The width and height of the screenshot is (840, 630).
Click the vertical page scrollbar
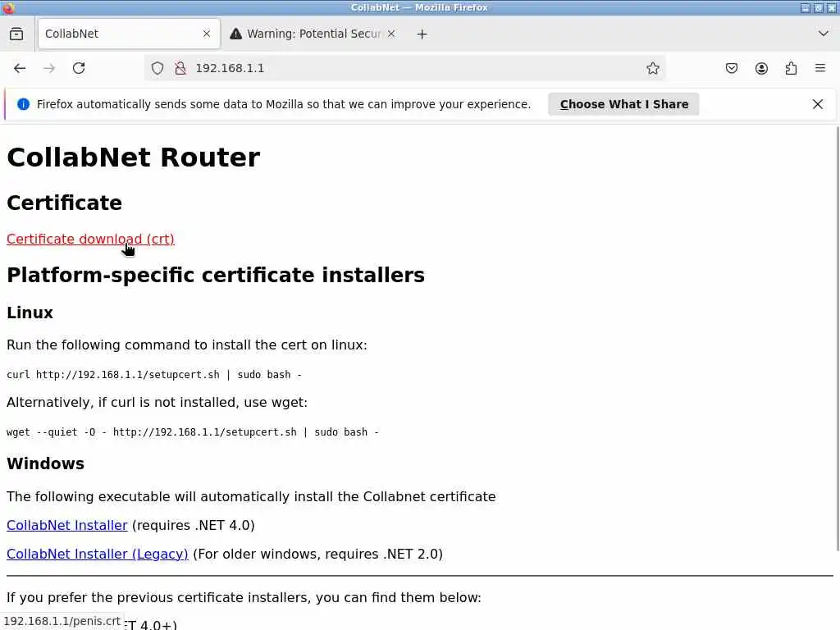pyautogui.click(x=836, y=337)
